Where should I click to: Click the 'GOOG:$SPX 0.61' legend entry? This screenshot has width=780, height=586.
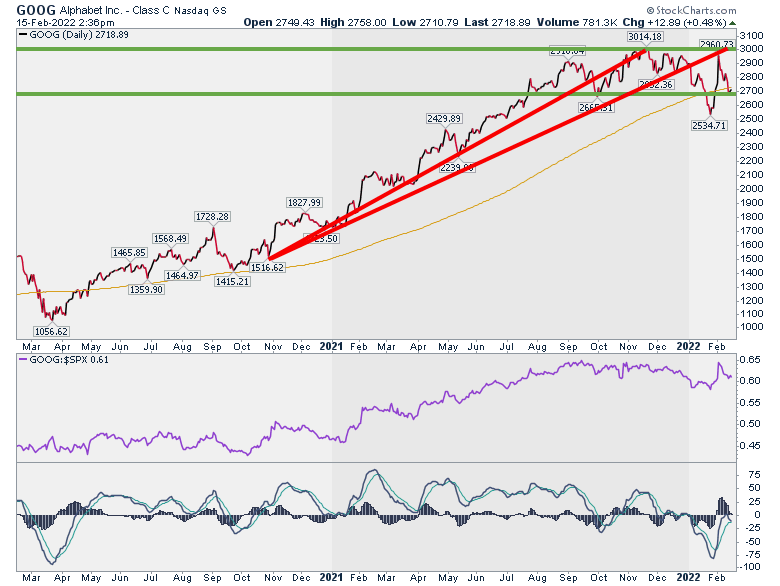click(63, 360)
